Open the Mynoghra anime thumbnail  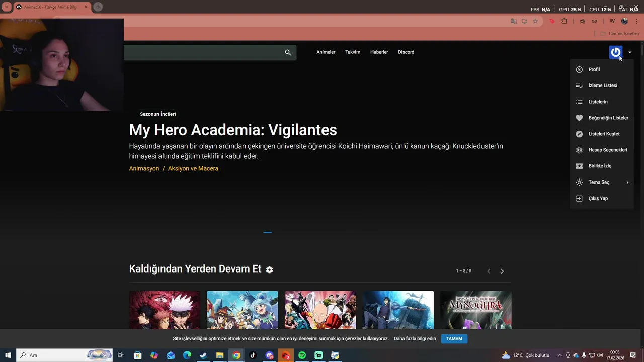[x=476, y=310]
